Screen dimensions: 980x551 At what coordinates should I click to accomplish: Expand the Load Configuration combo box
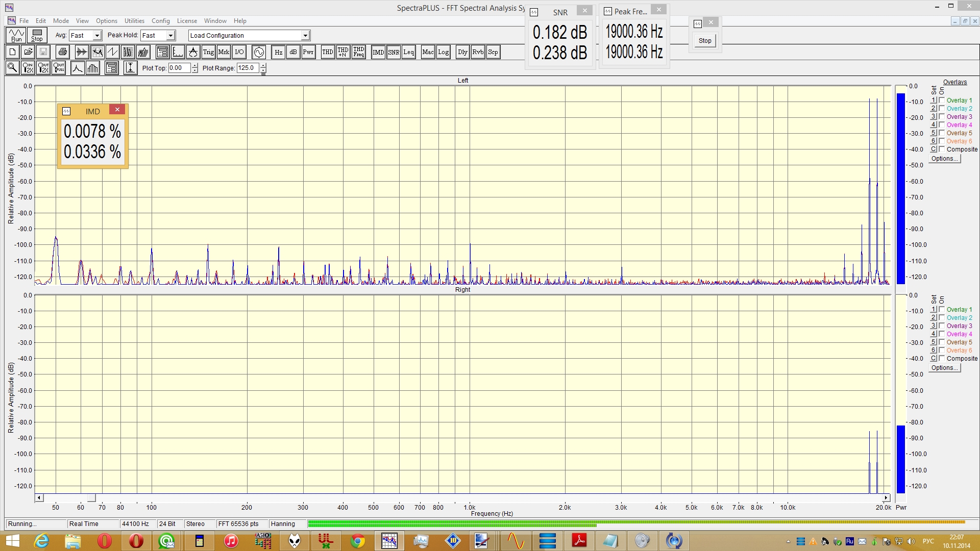pyautogui.click(x=305, y=36)
